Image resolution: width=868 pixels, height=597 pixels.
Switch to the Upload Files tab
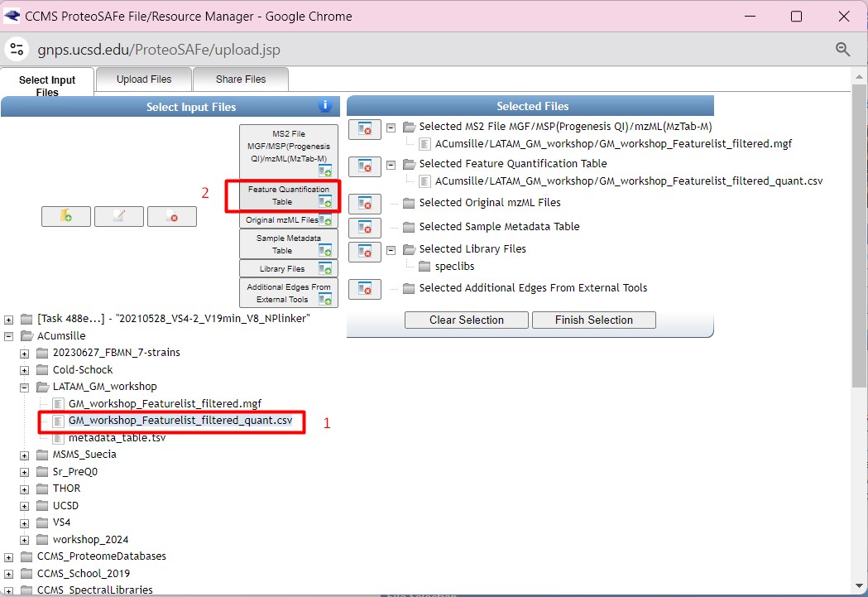click(x=144, y=79)
